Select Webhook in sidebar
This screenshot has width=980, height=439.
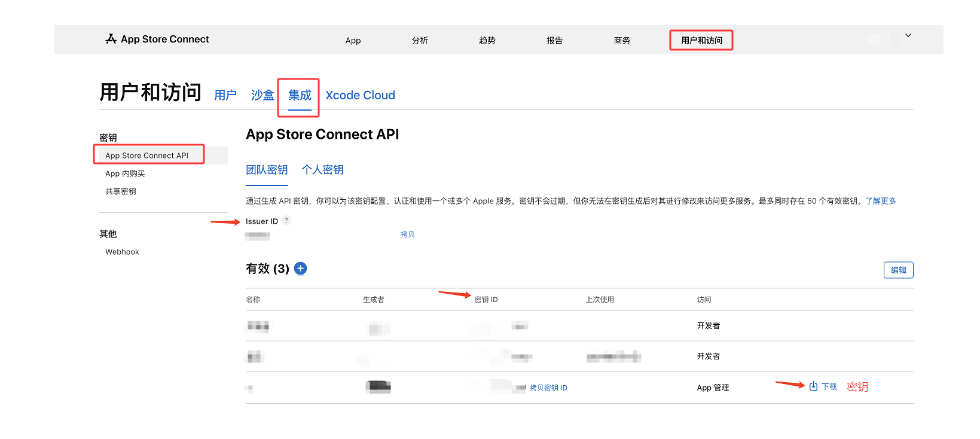(x=122, y=252)
